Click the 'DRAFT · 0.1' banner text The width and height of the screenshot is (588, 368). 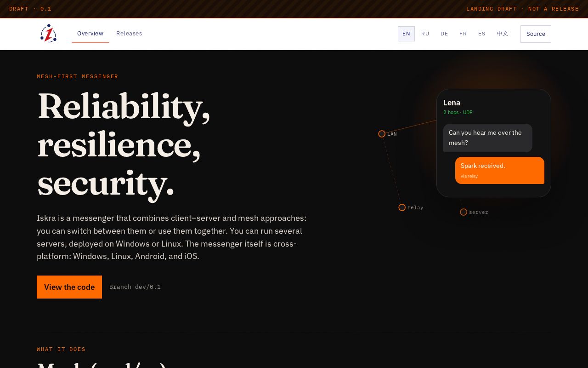30,9
